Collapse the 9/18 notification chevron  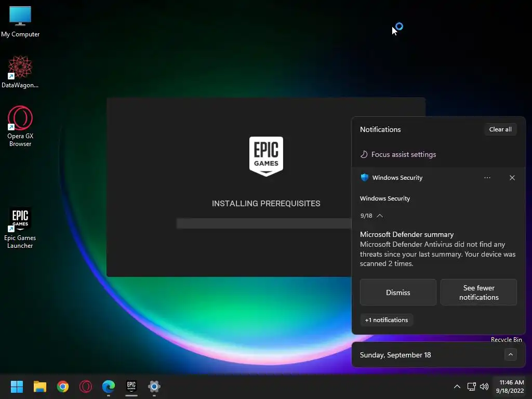click(x=380, y=216)
